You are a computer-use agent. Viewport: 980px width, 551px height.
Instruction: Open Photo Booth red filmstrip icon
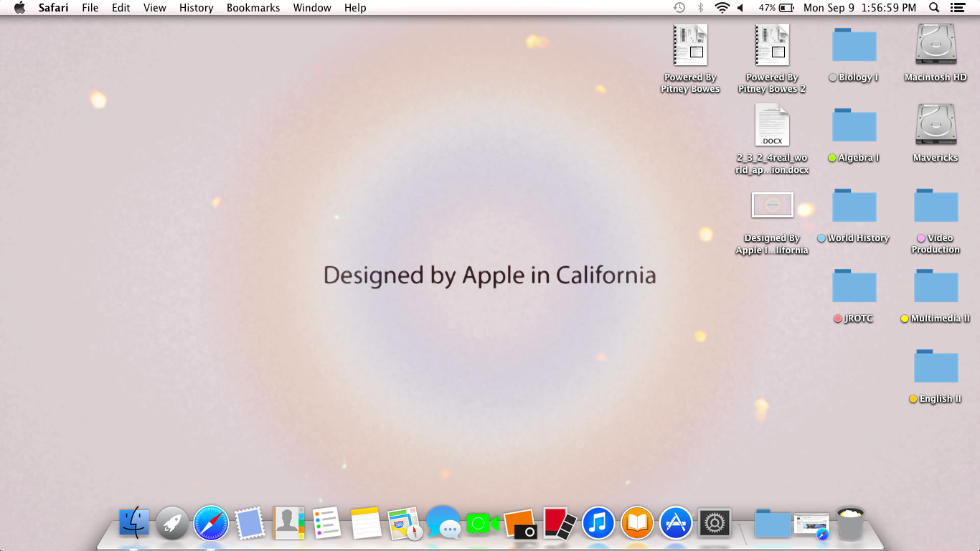(560, 524)
